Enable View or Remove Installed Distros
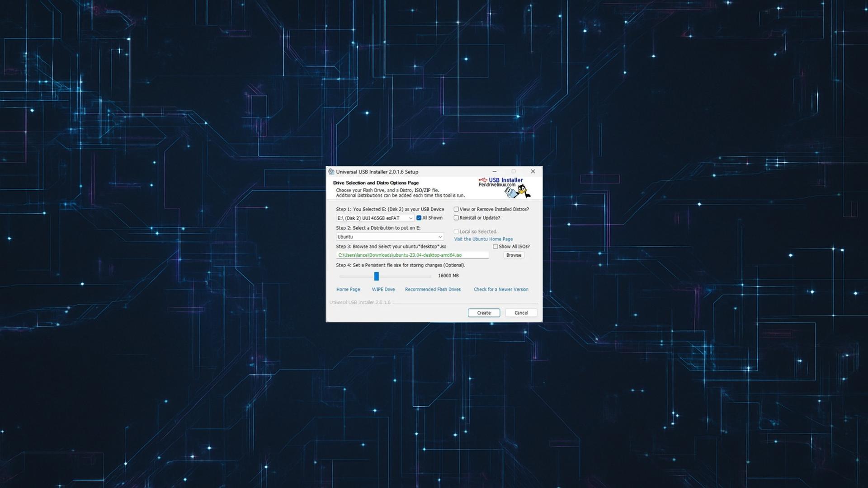This screenshot has width=868, height=488. [456, 209]
